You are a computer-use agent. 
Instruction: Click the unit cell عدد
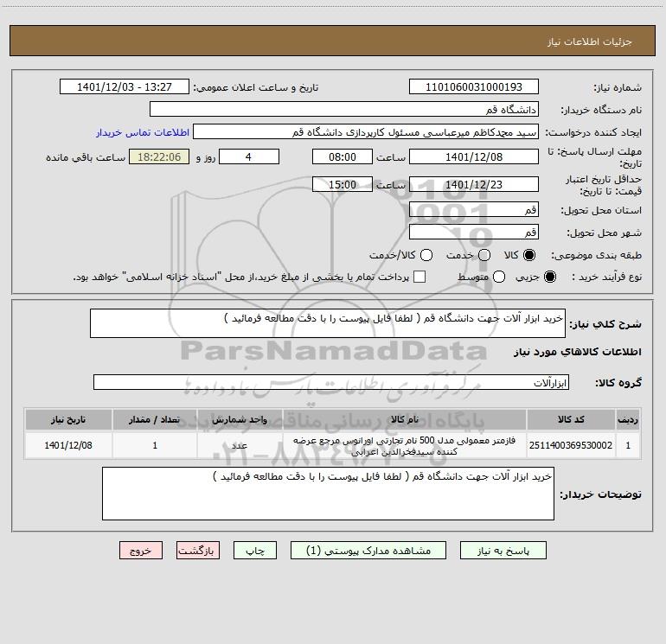pos(240,445)
